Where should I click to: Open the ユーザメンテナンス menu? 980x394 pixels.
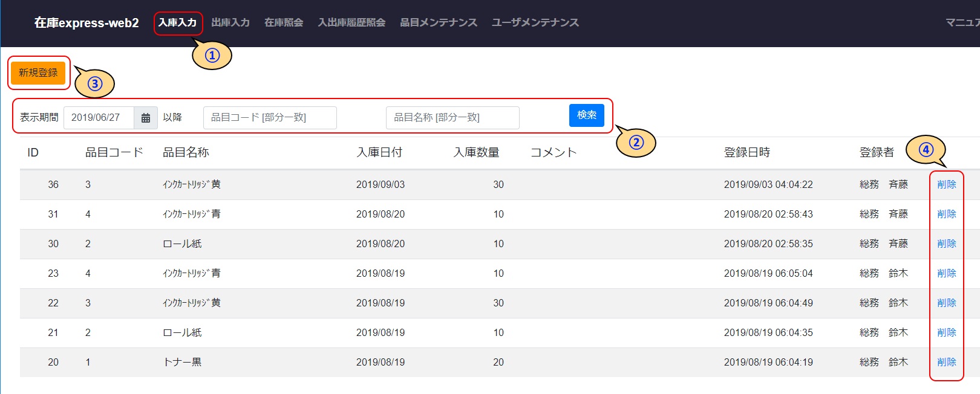pos(535,23)
